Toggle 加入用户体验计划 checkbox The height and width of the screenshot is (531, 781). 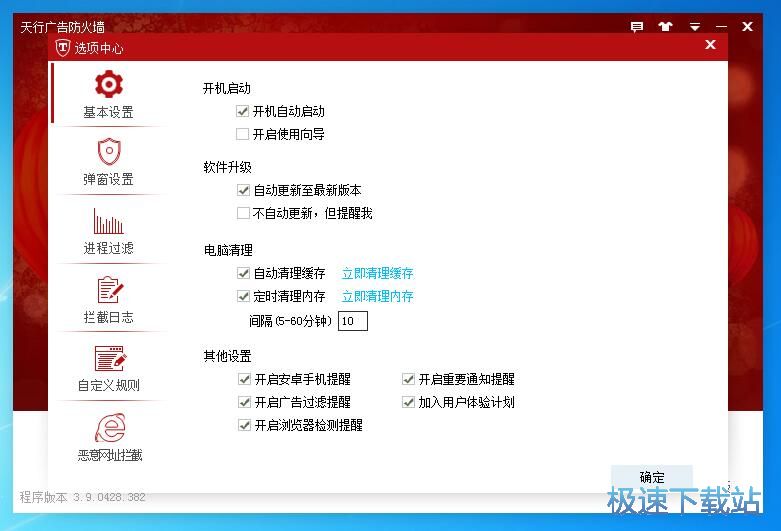point(408,402)
